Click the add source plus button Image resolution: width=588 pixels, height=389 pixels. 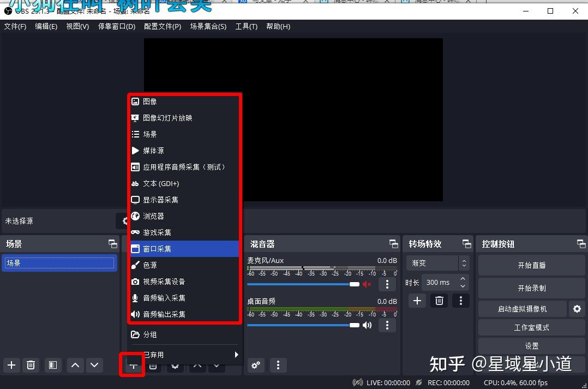(133, 366)
